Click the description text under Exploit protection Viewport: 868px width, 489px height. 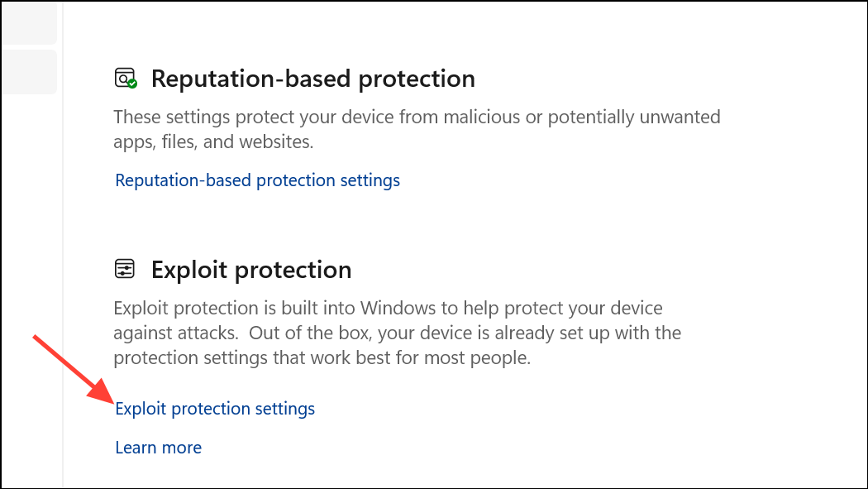pyautogui.click(x=397, y=332)
